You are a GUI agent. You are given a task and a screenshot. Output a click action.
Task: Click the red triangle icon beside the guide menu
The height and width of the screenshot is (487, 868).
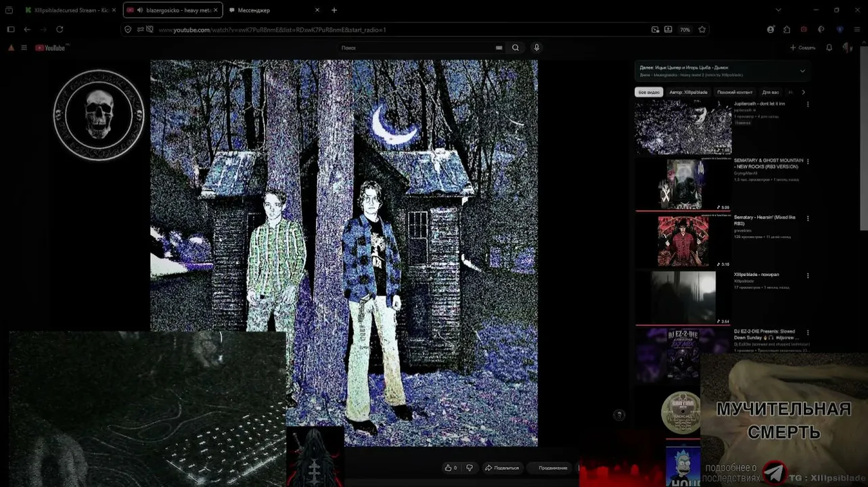tap(11, 48)
